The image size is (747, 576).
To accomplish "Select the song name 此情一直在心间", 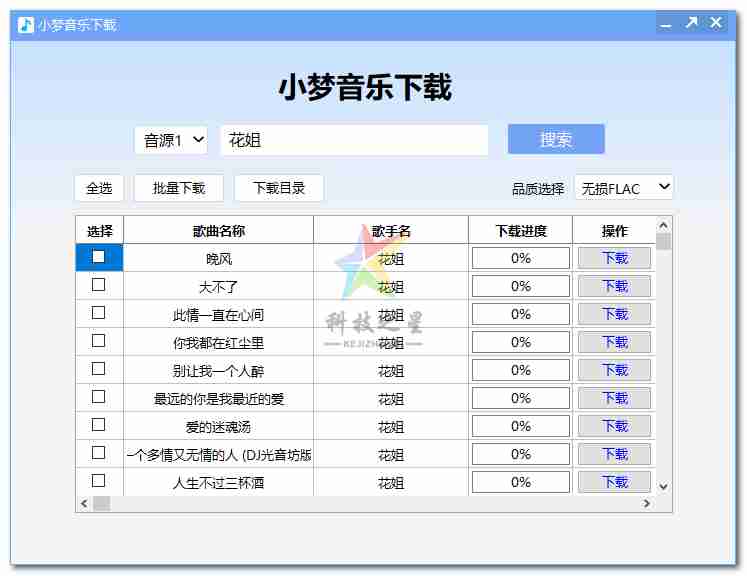I will [x=219, y=315].
